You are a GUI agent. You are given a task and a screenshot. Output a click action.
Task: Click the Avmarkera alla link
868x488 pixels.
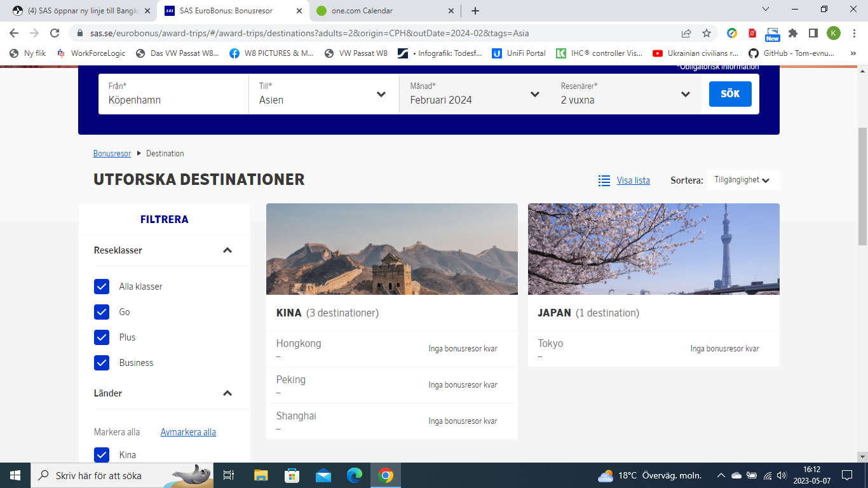[188, 432]
